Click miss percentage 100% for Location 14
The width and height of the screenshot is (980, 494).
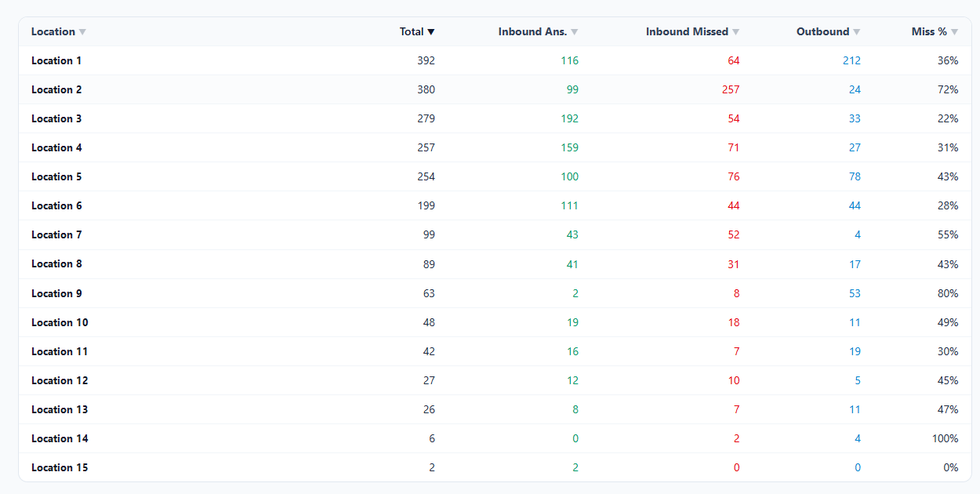point(946,438)
